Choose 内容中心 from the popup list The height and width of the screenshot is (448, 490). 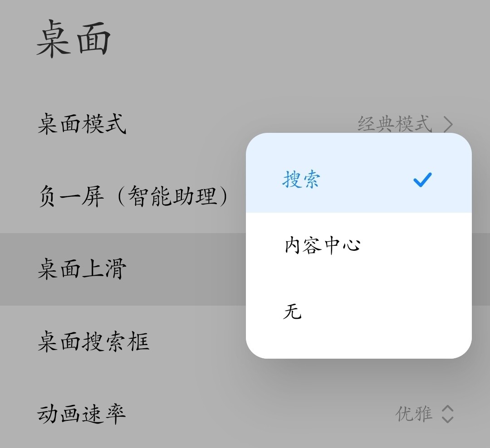point(359,245)
